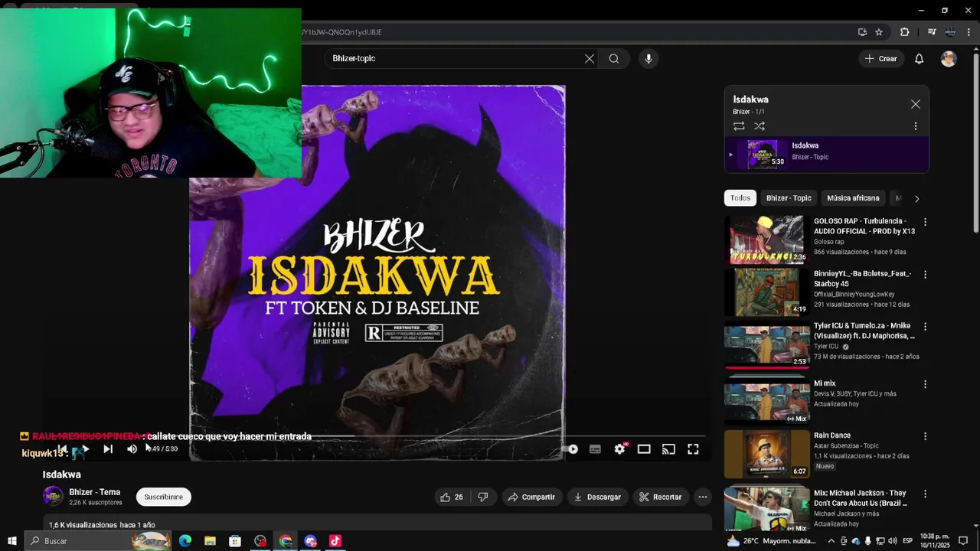The width and height of the screenshot is (980, 551).
Task: Open the BinnieyYL Ba Boletse video title
Action: click(862, 279)
